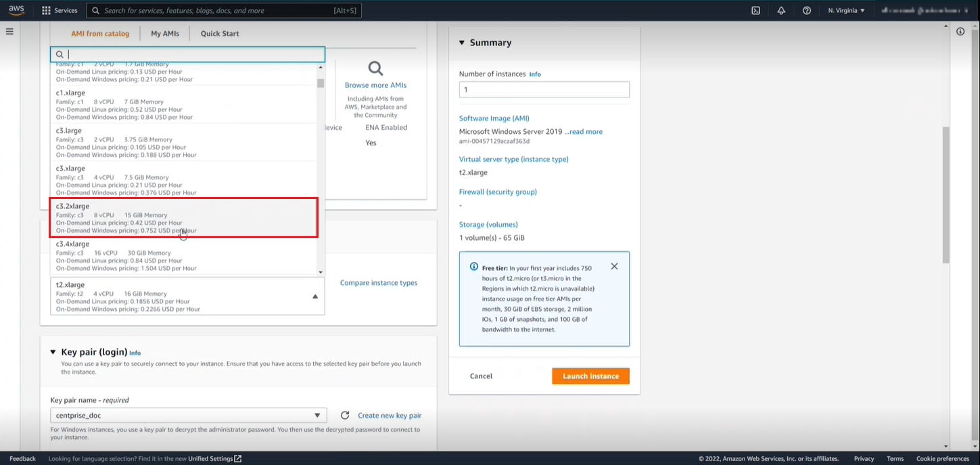This screenshot has height=465, width=980.
Task: Click Create new key pair
Action: tap(390, 416)
